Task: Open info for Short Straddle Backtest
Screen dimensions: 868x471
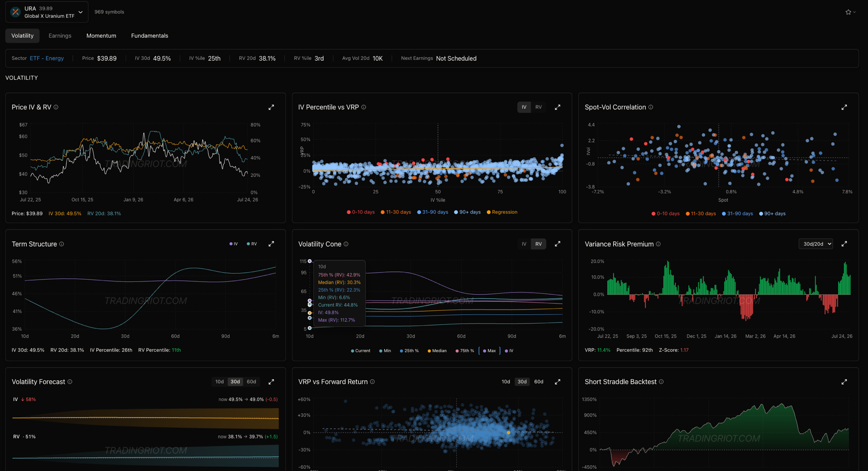Action: pyautogui.click(x=661, y=382)
